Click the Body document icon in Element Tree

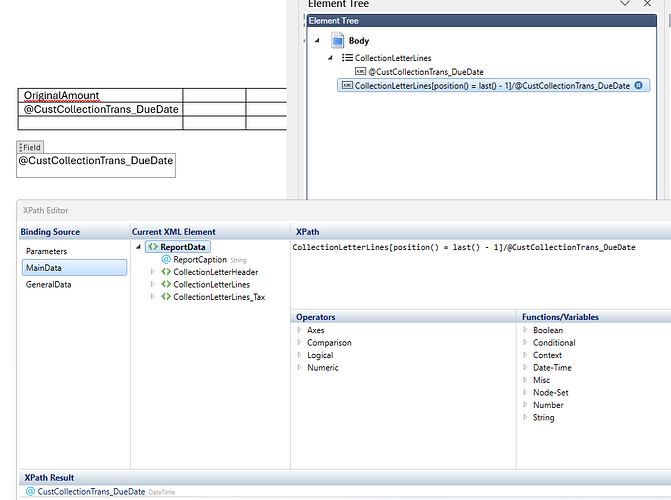(337, 40)
